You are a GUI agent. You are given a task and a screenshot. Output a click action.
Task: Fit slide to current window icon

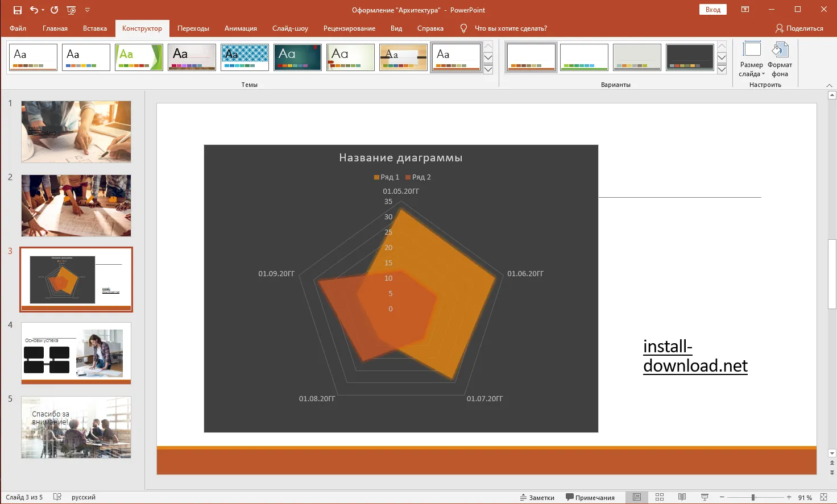pyautogui.click(x=823, y=497)
